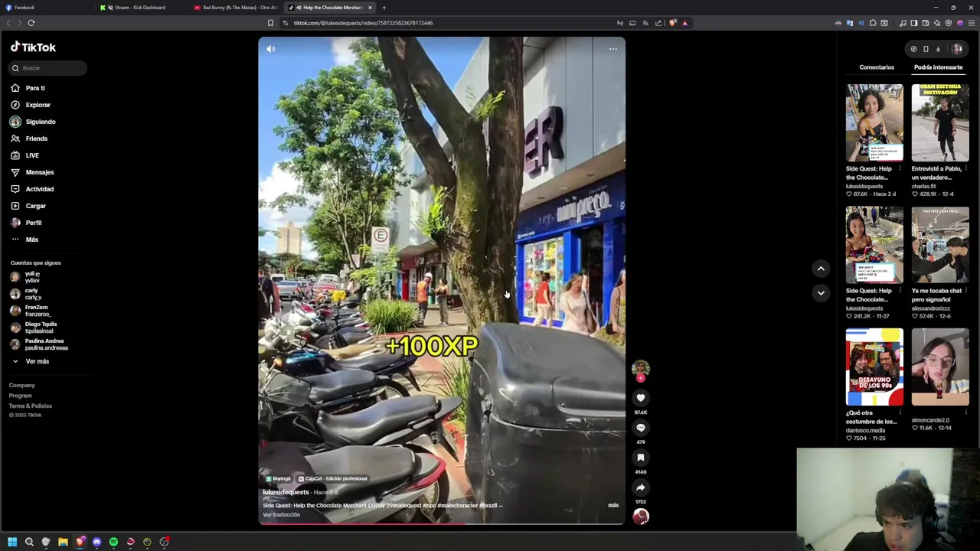Open the Company footer link
The image size is (980, 551).
22,386
